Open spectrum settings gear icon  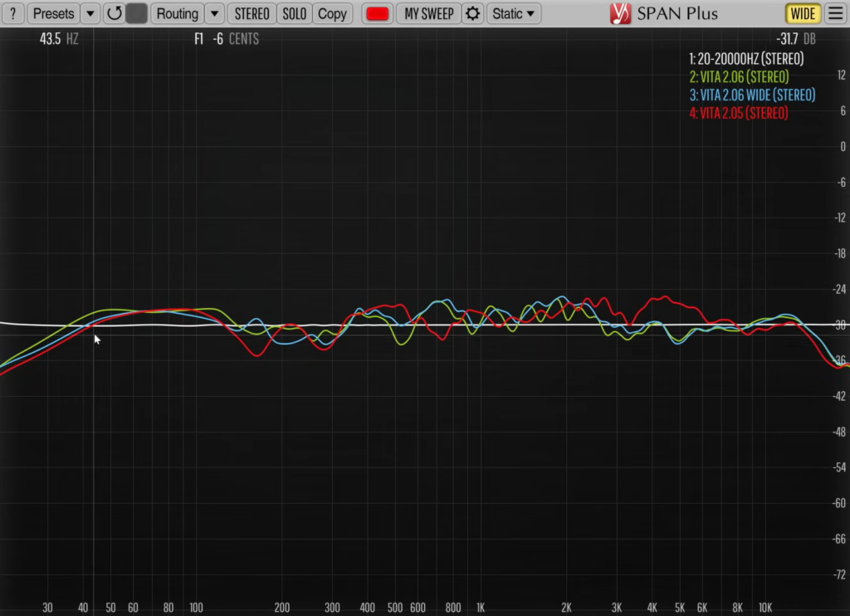pos(472,13)
